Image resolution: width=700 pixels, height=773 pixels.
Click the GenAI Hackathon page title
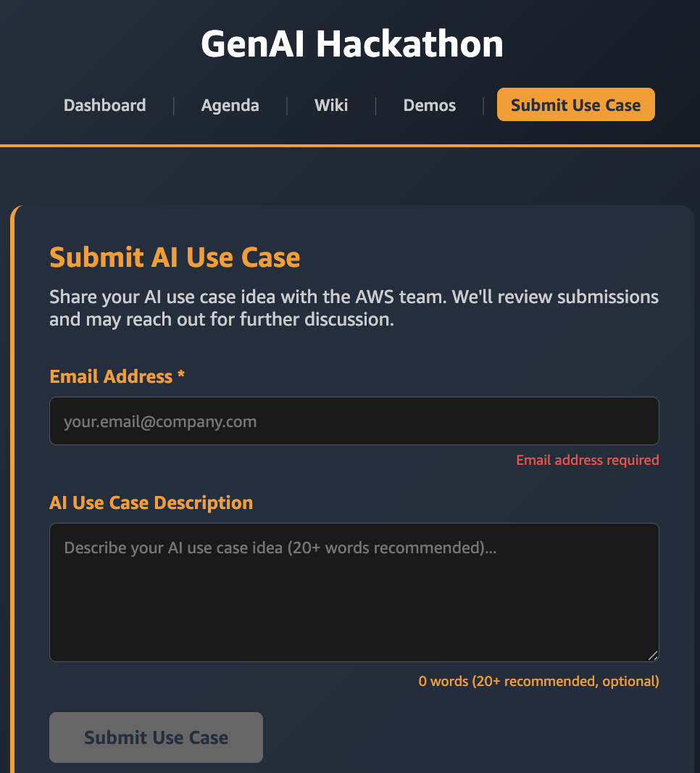point(352,44)
